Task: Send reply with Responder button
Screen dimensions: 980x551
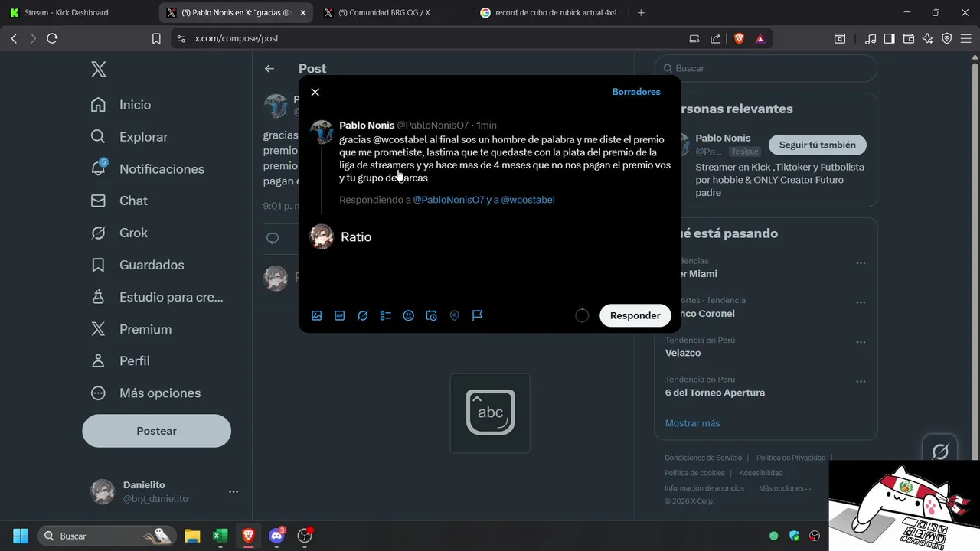Action: pyautogui.click(x=635, y=315)
